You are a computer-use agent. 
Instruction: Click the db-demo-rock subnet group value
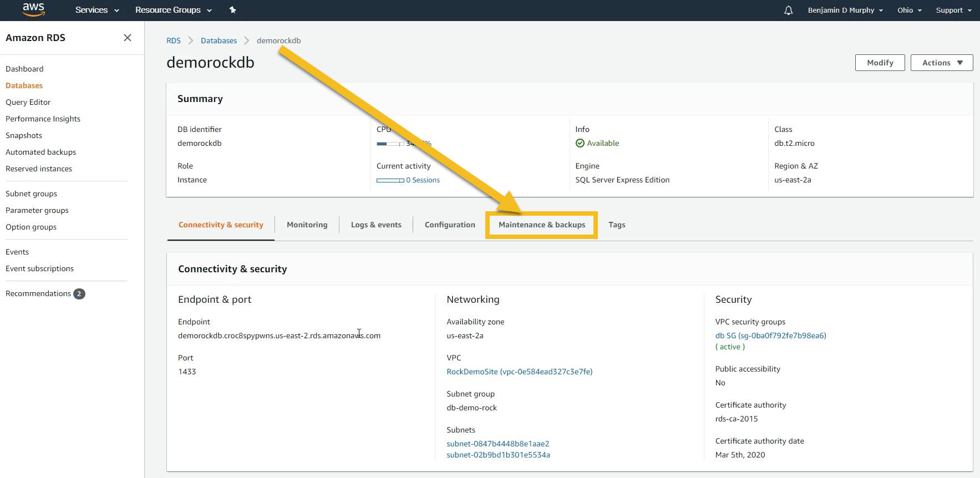click(471, 408)
